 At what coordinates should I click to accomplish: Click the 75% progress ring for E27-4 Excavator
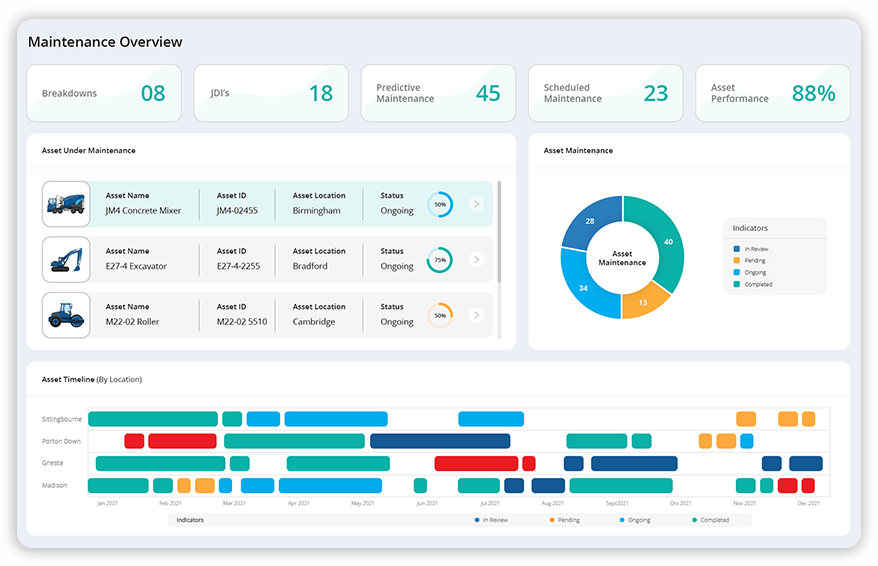(439, 260)
